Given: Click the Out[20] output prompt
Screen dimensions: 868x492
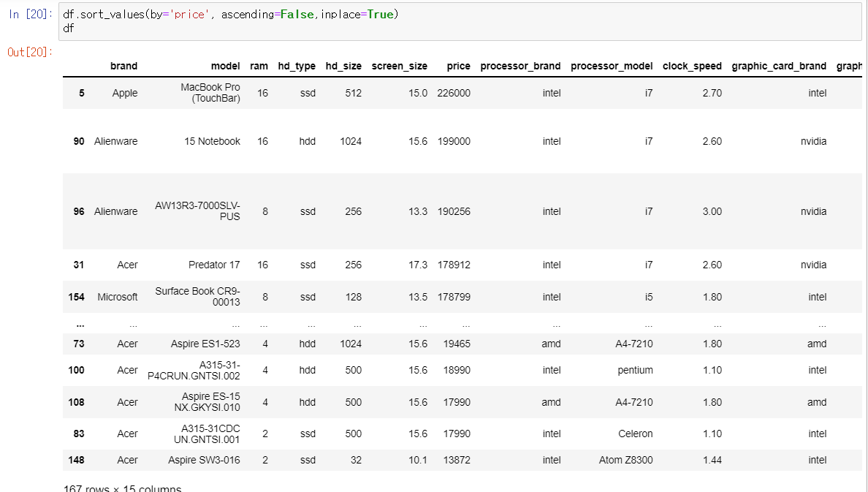Looking at the screenshot, I should tap(30, 52).
